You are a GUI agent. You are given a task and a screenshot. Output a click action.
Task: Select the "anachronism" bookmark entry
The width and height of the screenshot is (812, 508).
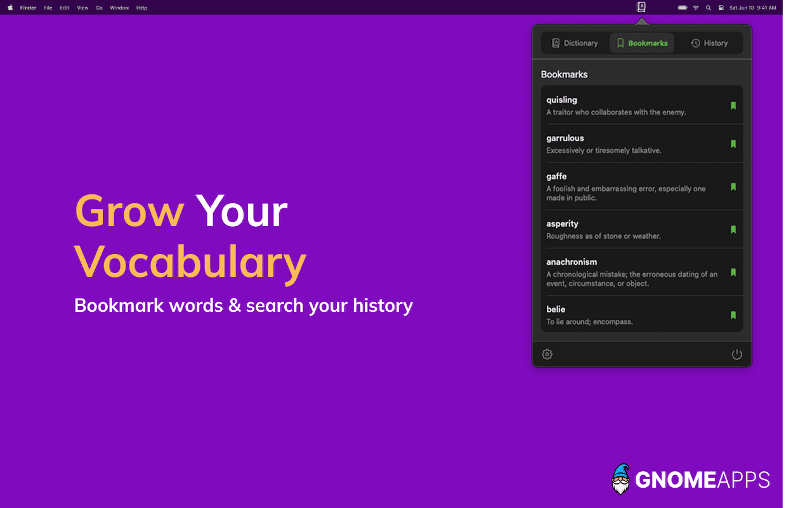click(628, 272)
